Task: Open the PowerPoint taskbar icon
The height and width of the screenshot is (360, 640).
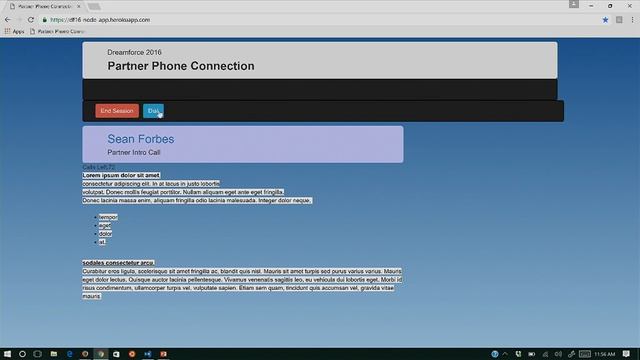Action: tap(163, 354)
